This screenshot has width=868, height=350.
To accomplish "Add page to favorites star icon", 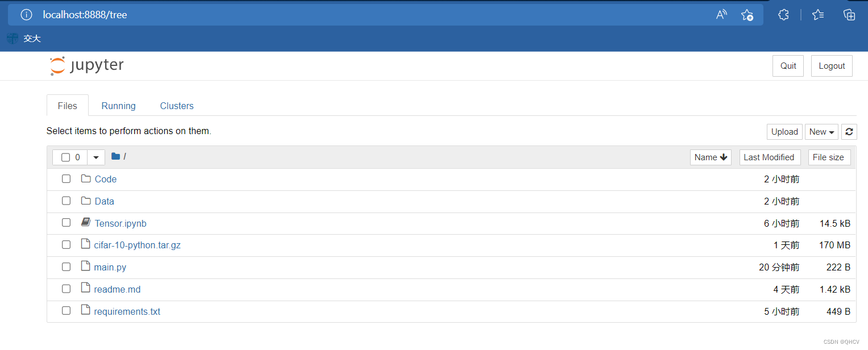I will click(x=747, y=15).
